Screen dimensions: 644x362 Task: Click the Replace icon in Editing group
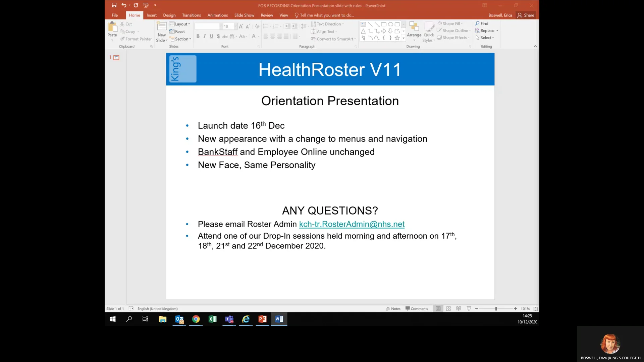[x=477, y=31]
